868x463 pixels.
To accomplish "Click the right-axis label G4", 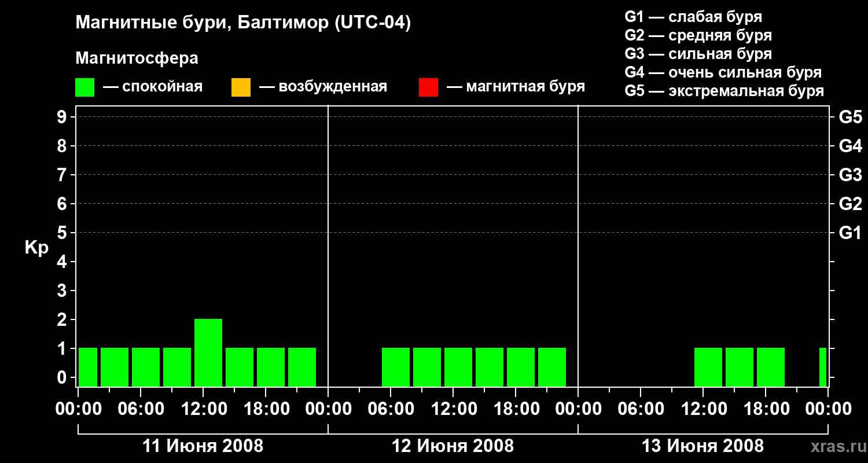I will click(x=850, y=146).
